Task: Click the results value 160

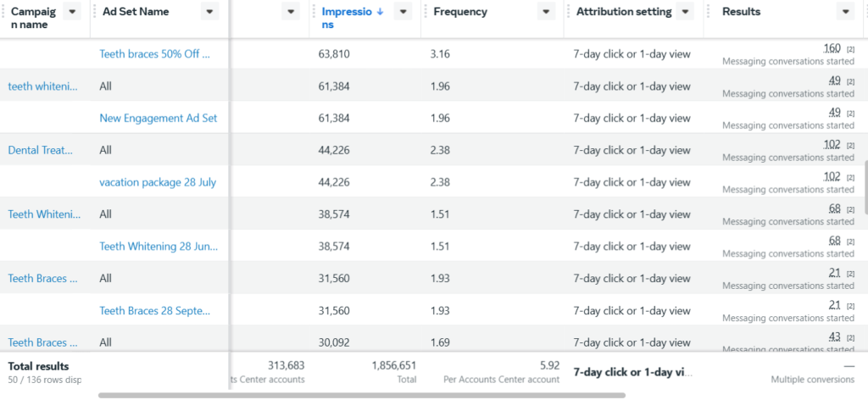Action: tap(832, 48)
